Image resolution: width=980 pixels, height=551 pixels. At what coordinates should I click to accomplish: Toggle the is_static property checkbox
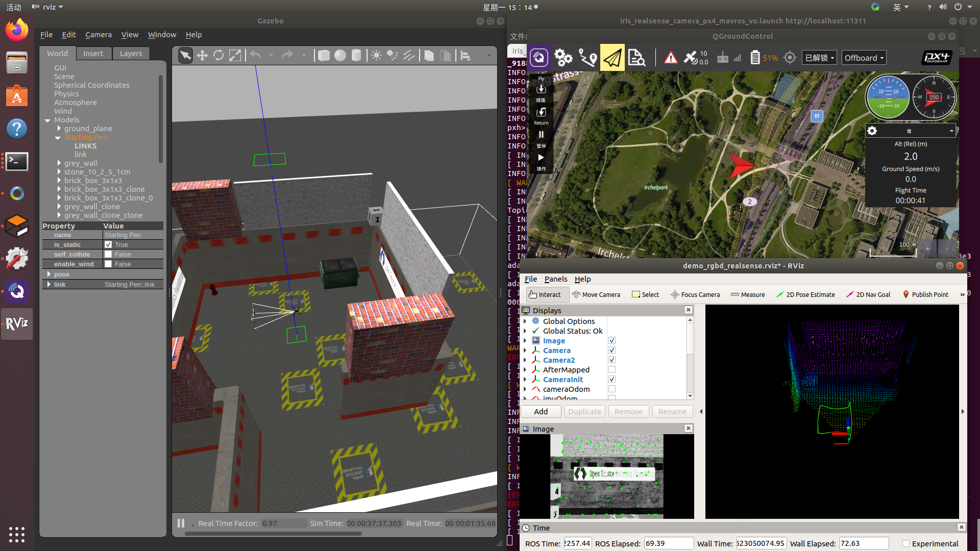pyautogui.click(x=108, y=245)
